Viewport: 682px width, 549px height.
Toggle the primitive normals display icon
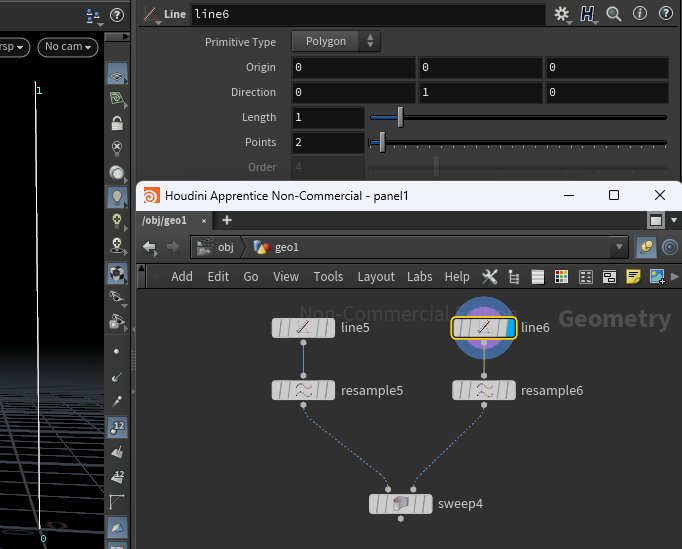coord(117,452)
